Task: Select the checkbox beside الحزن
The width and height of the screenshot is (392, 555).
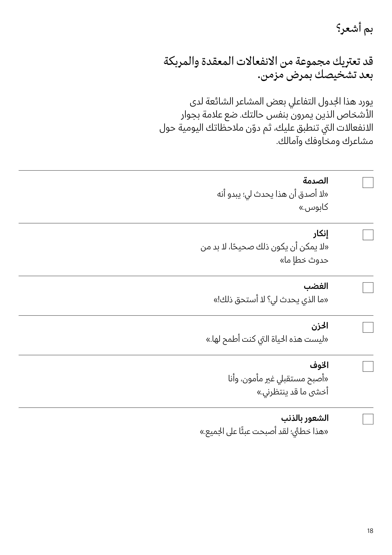Action: (368, 327)
